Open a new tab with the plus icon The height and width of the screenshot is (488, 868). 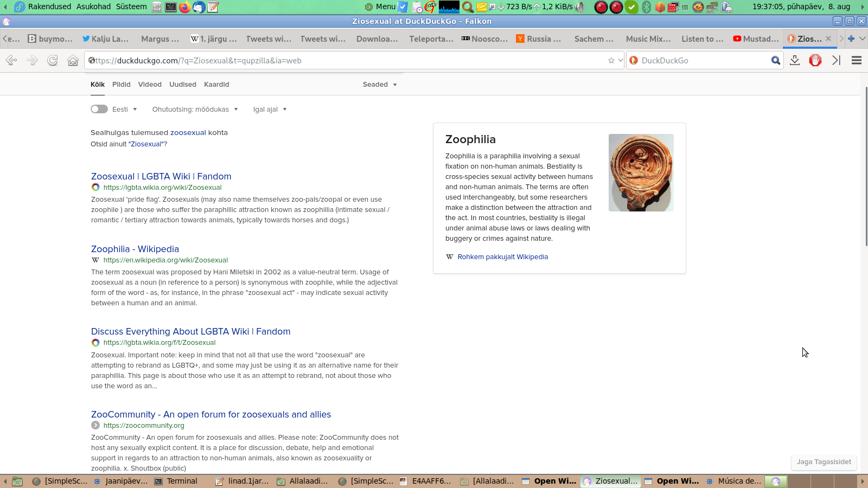coord(851,38)
